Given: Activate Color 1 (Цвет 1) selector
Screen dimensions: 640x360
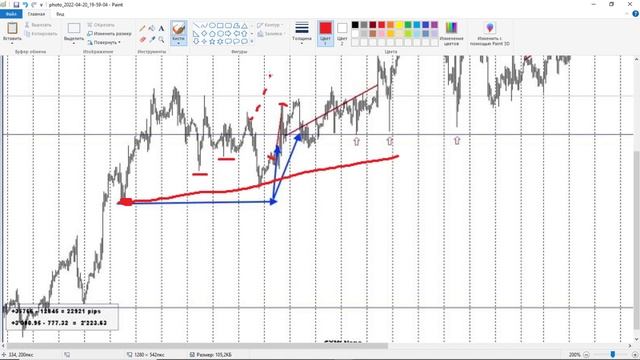Looking at the screenshot, I should 325,33.
